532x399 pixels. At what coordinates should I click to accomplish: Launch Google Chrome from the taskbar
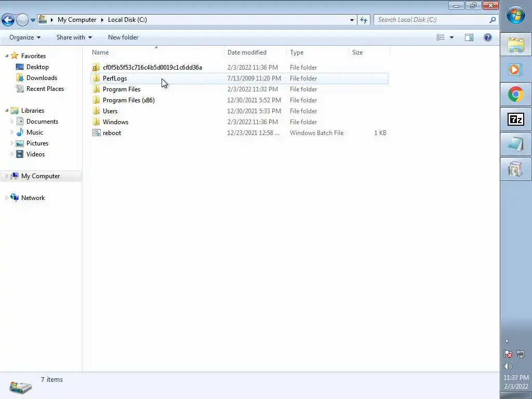click(x=516, y=95)
